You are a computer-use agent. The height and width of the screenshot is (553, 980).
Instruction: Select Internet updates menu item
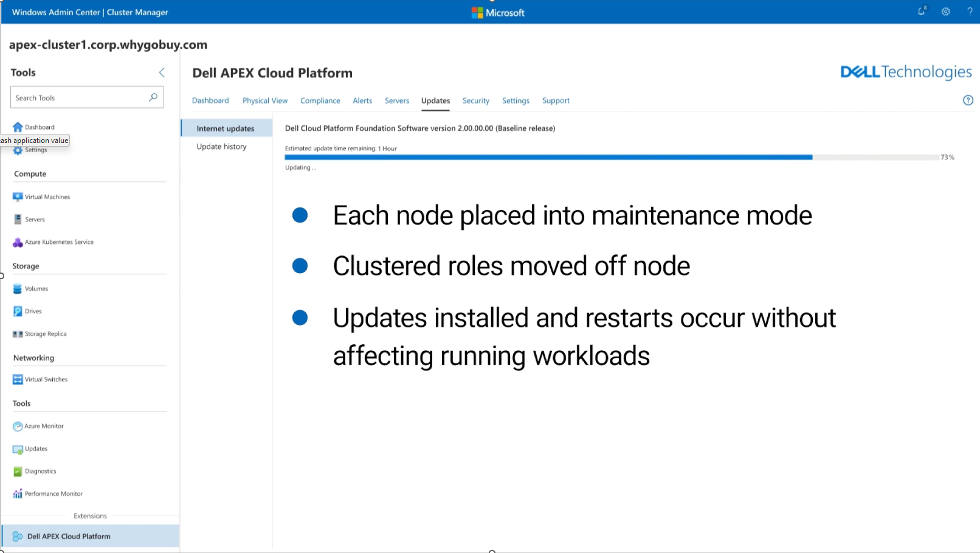(225, 128)
